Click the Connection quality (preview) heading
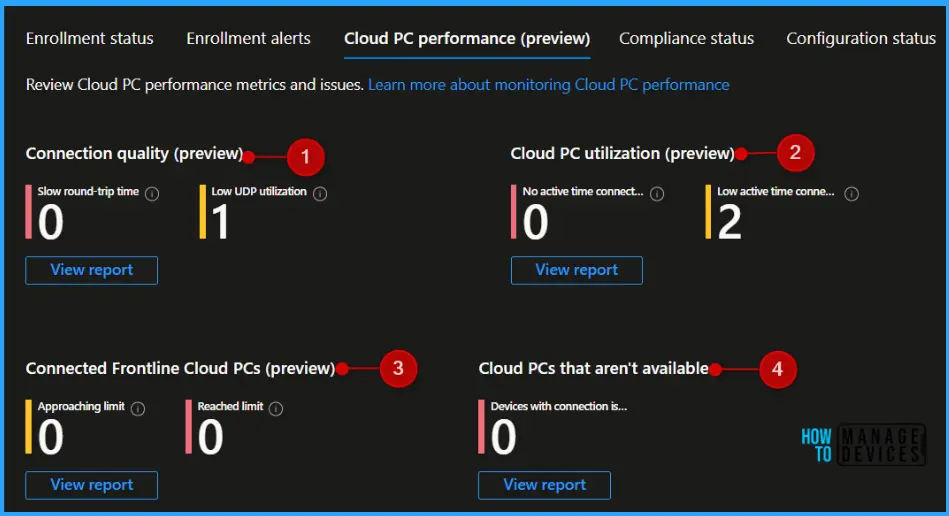Screen dimensions: 949x516 tap(134, 154)
